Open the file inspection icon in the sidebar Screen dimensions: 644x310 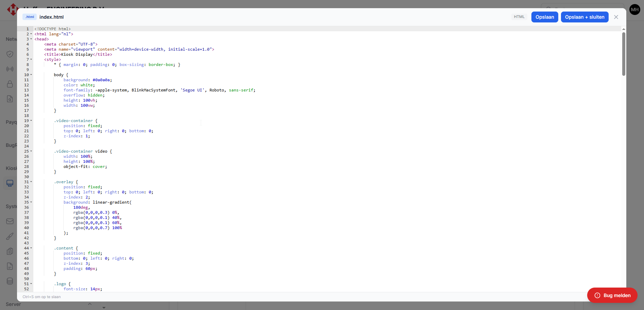[x=10, y=99]
